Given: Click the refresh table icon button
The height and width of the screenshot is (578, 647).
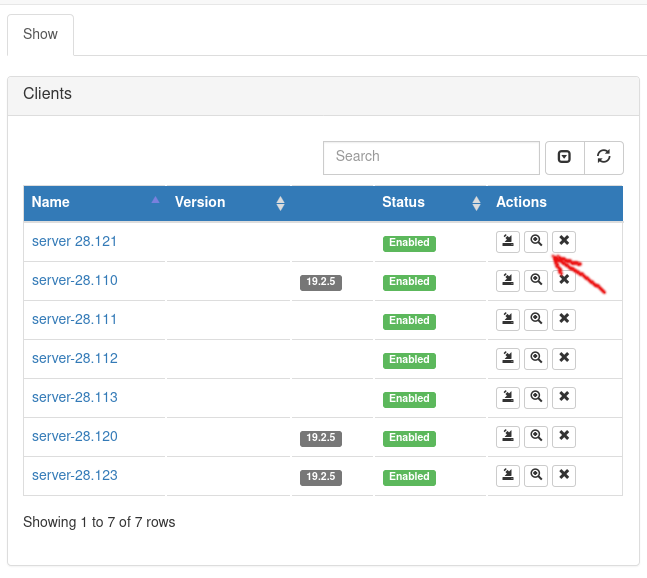Looking at the screenshot, I should (604, 157).
